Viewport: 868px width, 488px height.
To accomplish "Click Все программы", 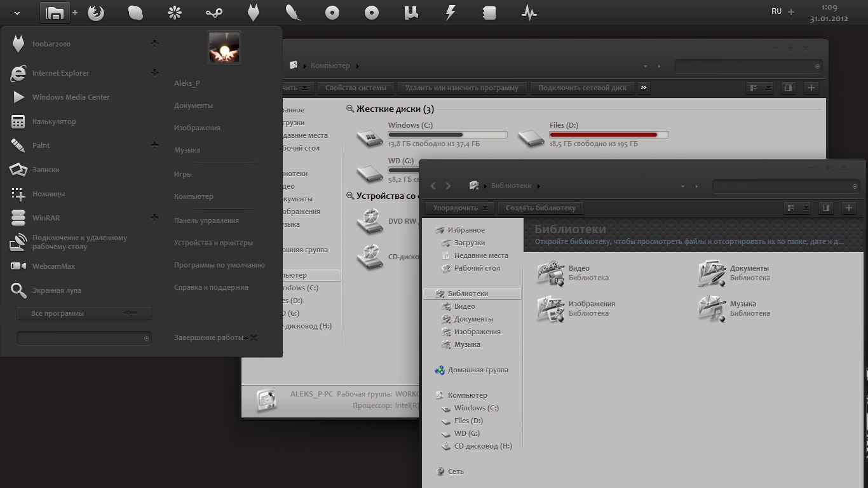I will pos(84,313).
